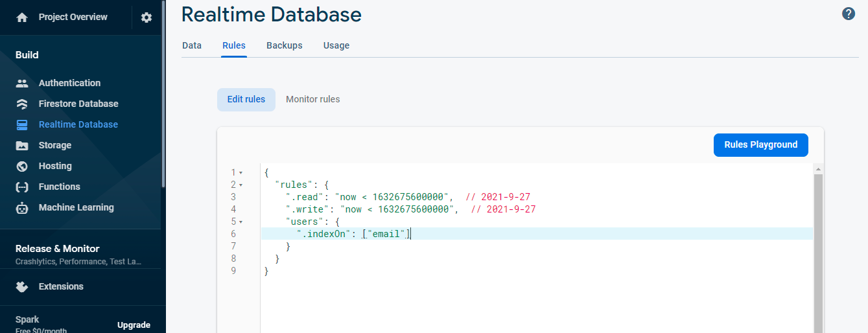Switch to Monitor rules

pyautogui.click(x=313, y=99)
